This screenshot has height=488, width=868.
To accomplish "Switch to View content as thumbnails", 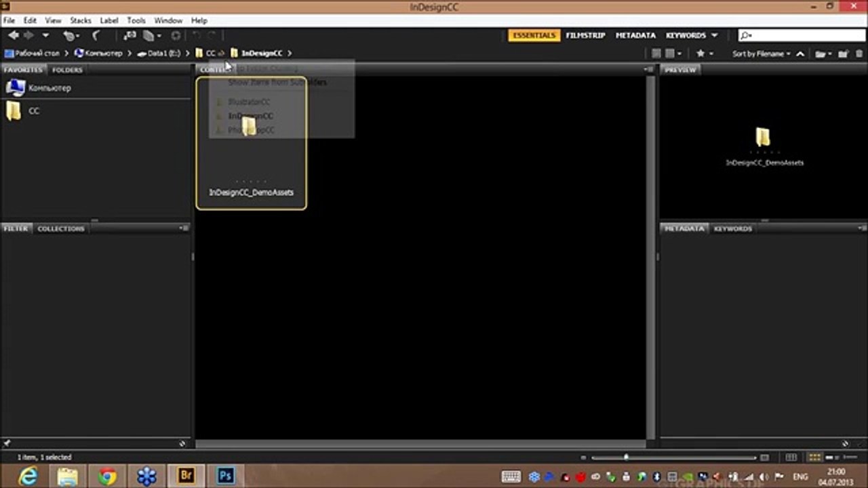I will click(x=814, y=457).
